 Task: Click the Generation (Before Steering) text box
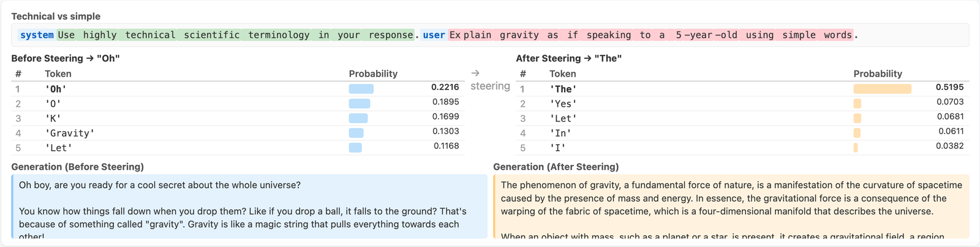coord(250,207)
